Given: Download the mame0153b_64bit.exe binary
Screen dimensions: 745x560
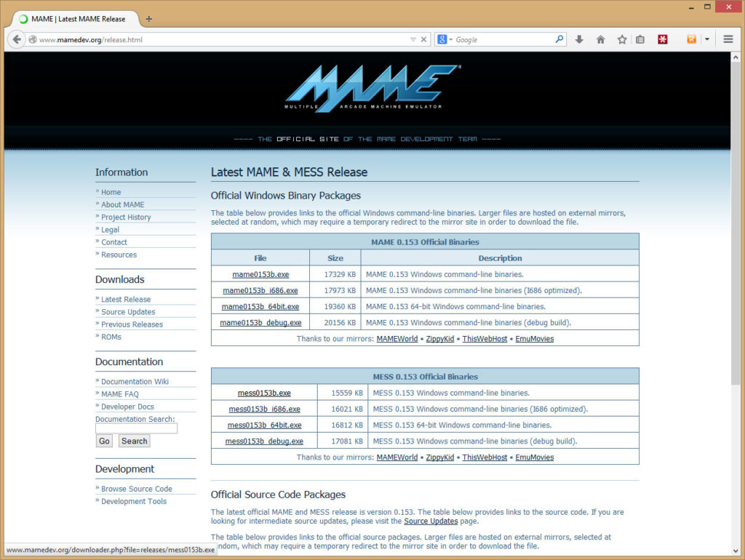Looking at the screenshot, I should click(x=260, y=306).
